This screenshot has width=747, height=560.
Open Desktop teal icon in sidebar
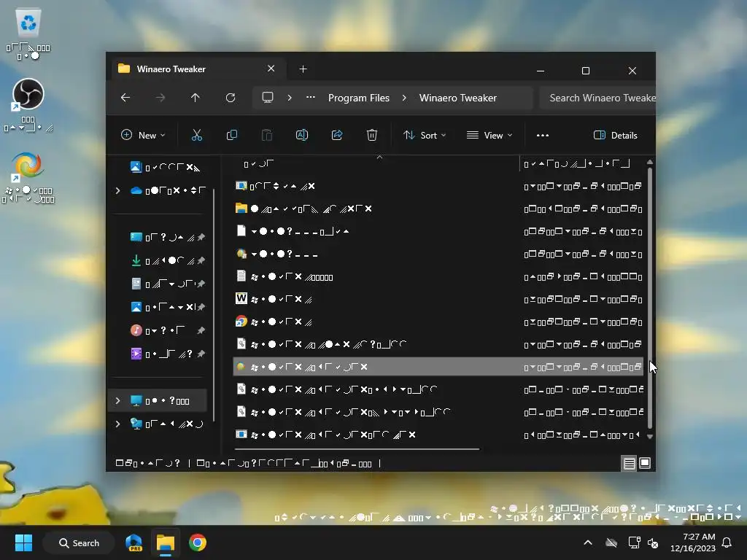(x=136, y=237)
